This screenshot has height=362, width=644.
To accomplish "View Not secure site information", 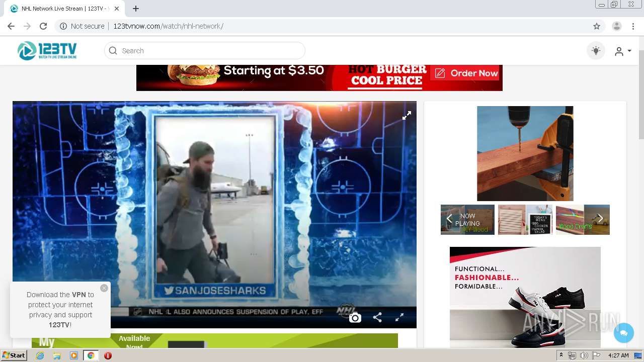I will click(x=82, y=26).
